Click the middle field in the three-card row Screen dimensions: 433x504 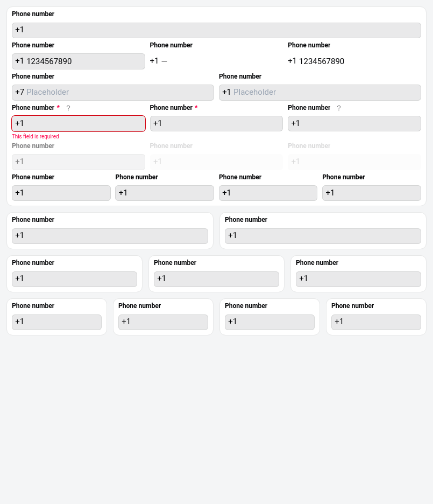(x=216, y=279)
